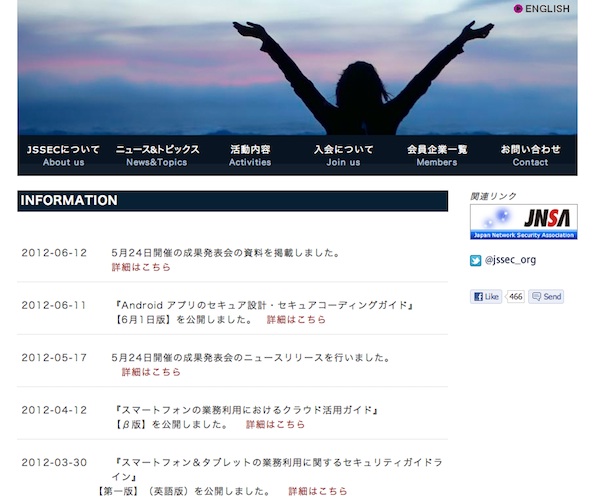Screen dimensions: 600x502
Task: Open the 活動内容 Activities menu item
Action: (x=250, y=155)
